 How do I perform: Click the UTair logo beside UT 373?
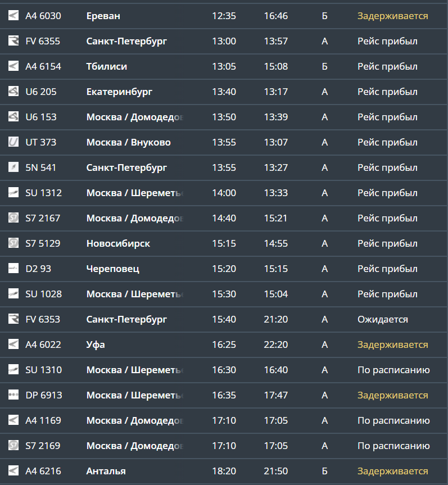tap(13, 142)
